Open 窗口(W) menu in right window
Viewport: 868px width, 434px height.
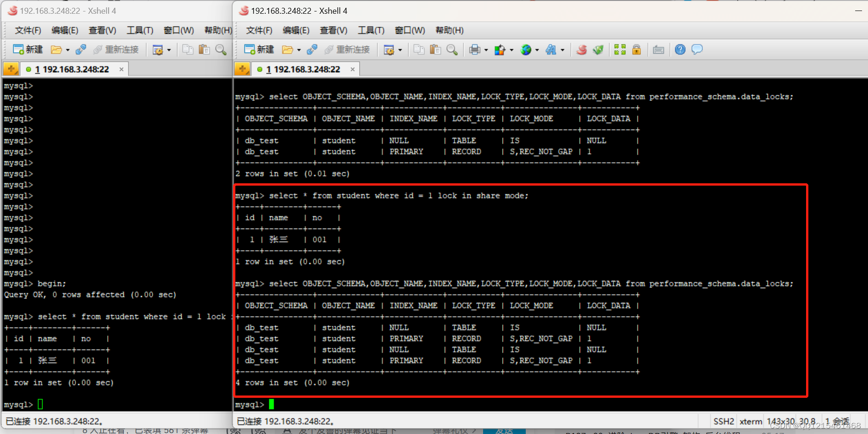coord(410,30)
